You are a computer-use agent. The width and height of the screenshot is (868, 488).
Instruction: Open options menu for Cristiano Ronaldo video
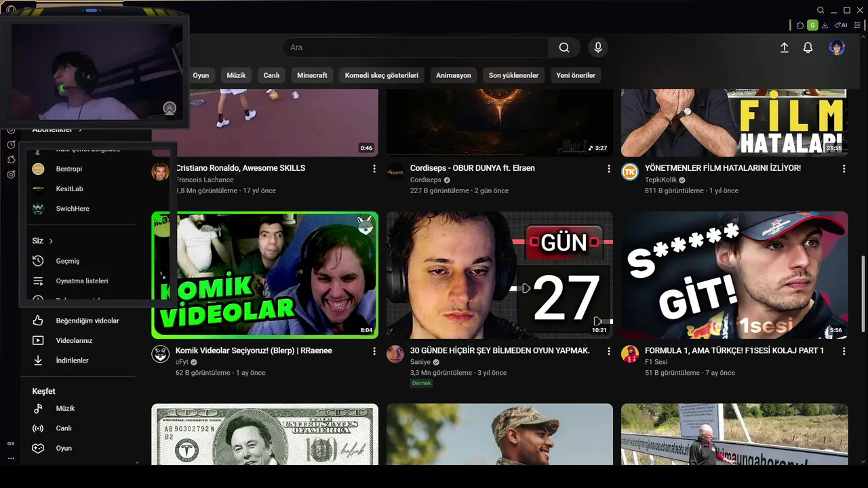click(374, 169)
